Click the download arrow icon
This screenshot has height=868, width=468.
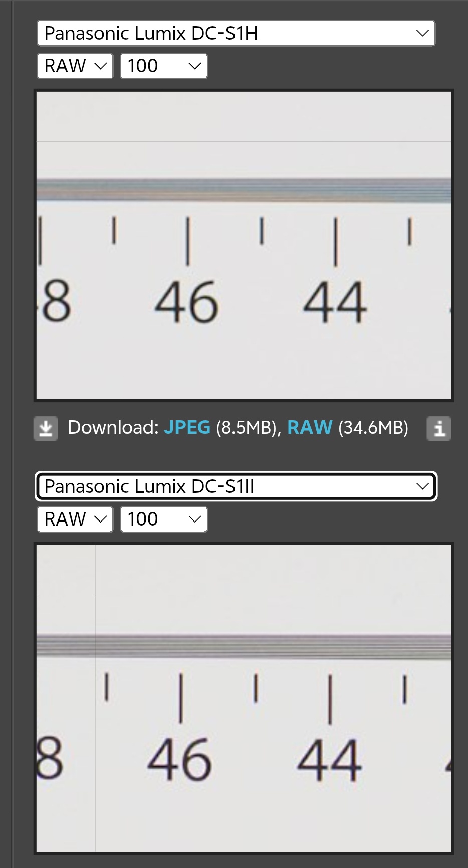46,428
